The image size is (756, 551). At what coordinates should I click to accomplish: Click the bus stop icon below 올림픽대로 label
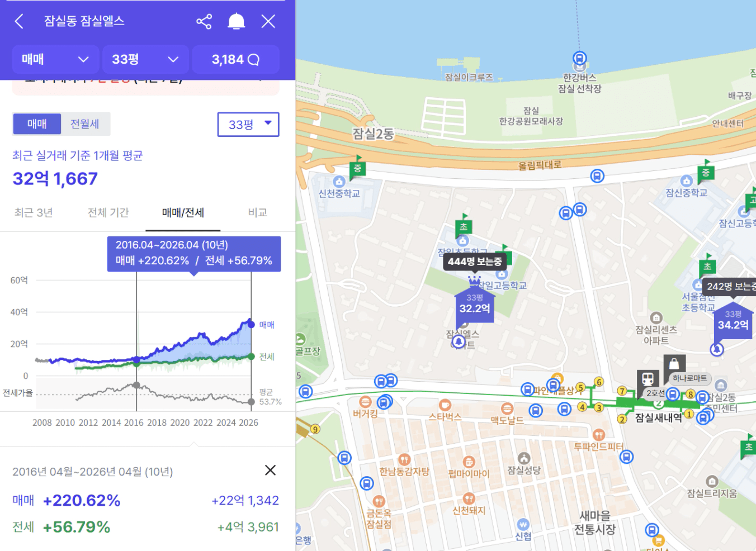tap(597, 176)
